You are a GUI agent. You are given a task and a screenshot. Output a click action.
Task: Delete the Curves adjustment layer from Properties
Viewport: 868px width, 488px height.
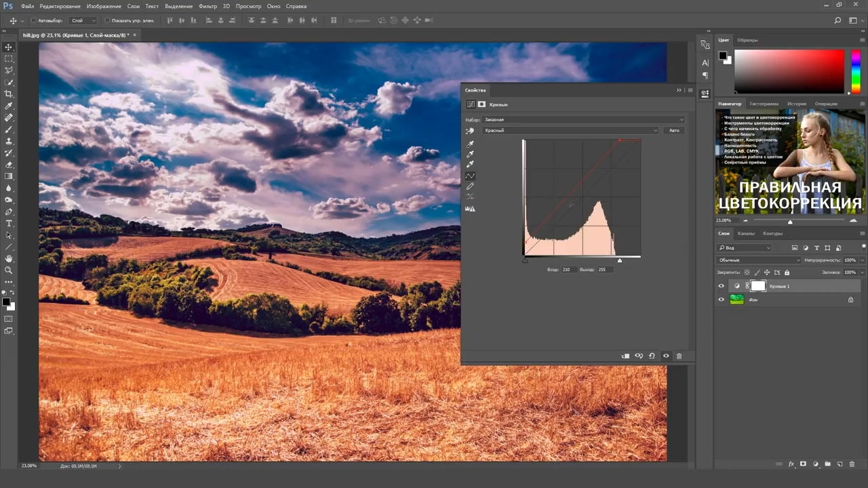[679, 356]
